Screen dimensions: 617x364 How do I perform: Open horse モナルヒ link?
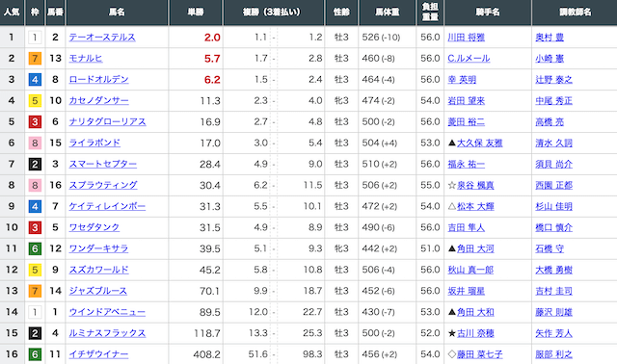tap(86, 59)
